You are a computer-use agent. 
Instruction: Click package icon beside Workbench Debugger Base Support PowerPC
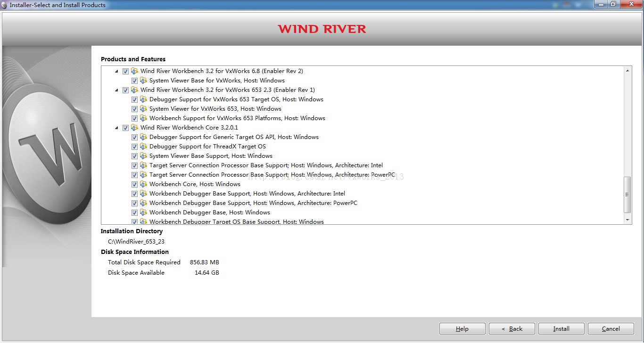(143, 203)
